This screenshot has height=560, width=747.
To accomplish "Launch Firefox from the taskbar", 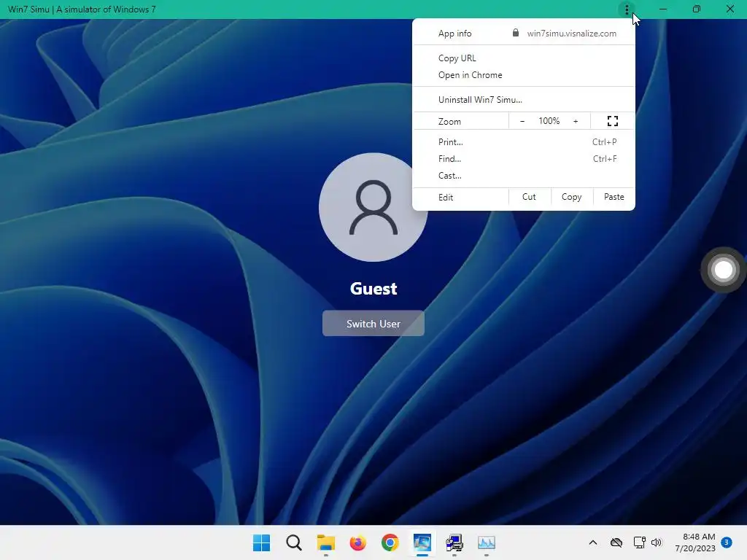I will [x=357, y=542].
